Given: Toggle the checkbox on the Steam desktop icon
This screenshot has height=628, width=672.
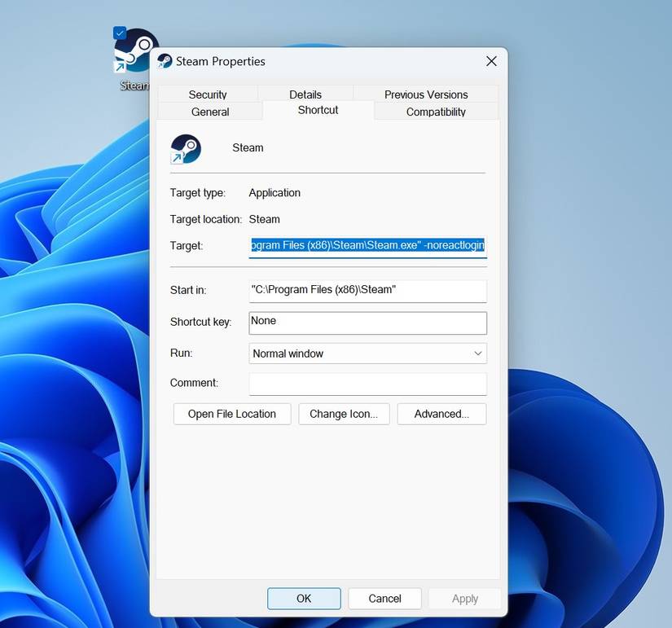Looking at the screenshot, I should point(120,33).
